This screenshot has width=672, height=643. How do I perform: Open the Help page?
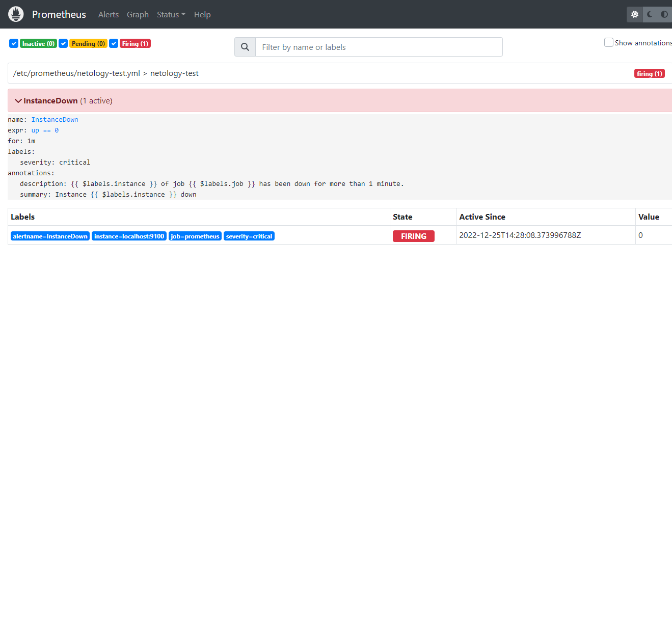(202, 15)
